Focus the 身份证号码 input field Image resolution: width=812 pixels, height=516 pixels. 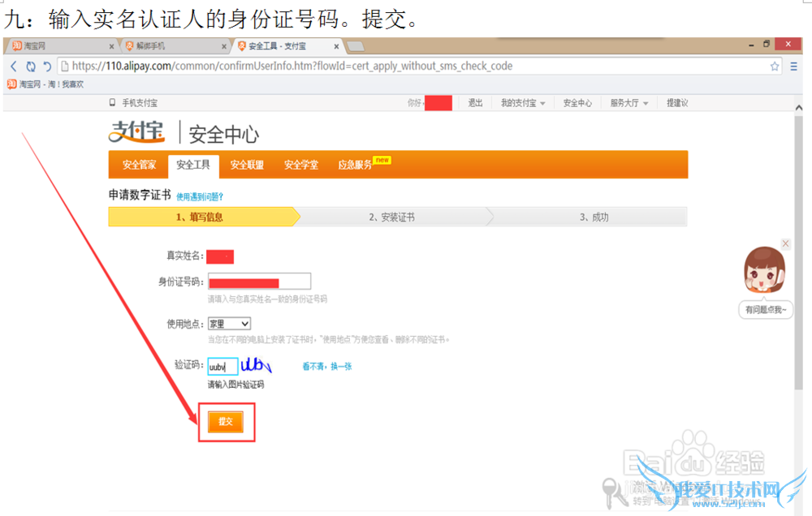click(260, 282)
